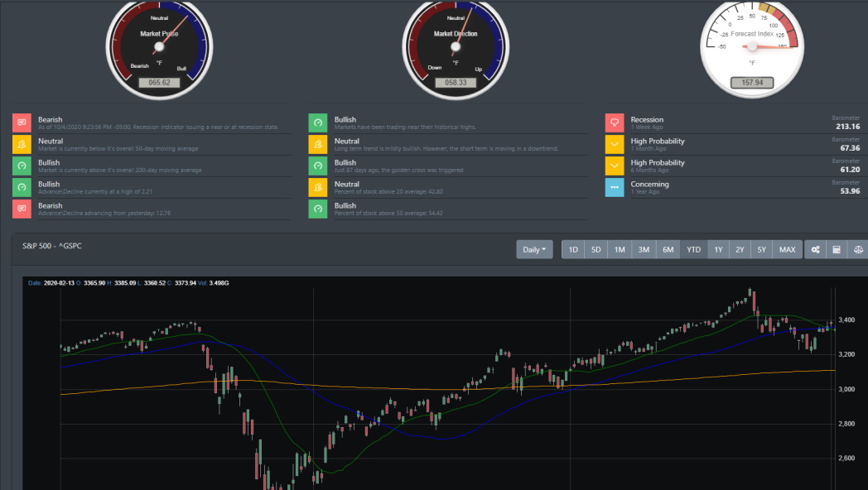868x490 pixels.
Task: Click the red Recession icon for 1 Week Ago
Action: [615, 122]
